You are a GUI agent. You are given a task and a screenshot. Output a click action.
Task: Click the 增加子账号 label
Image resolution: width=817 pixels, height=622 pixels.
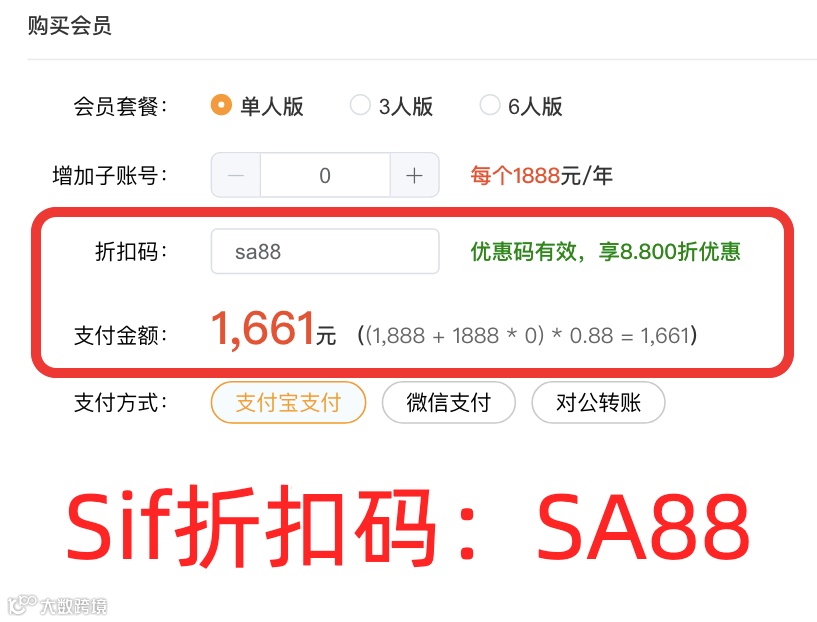click(x=110, y=175)
